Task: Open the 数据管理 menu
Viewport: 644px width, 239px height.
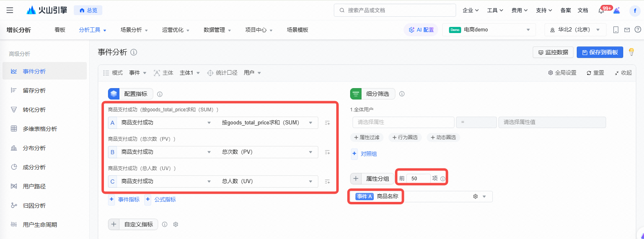Action: (x=217, y=30)
